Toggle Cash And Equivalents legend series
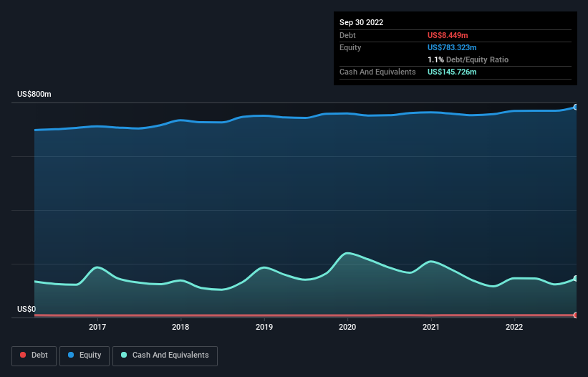 click(x=165, y=355)
